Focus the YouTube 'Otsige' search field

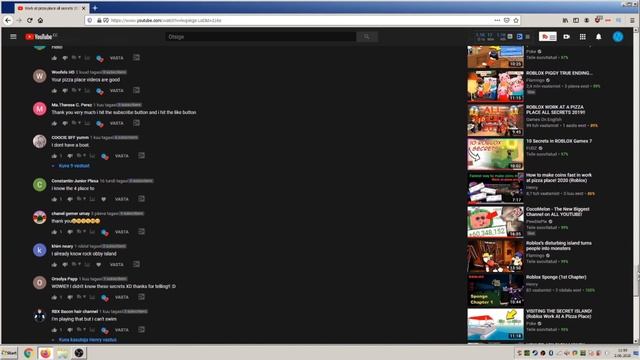pos(261,37)
